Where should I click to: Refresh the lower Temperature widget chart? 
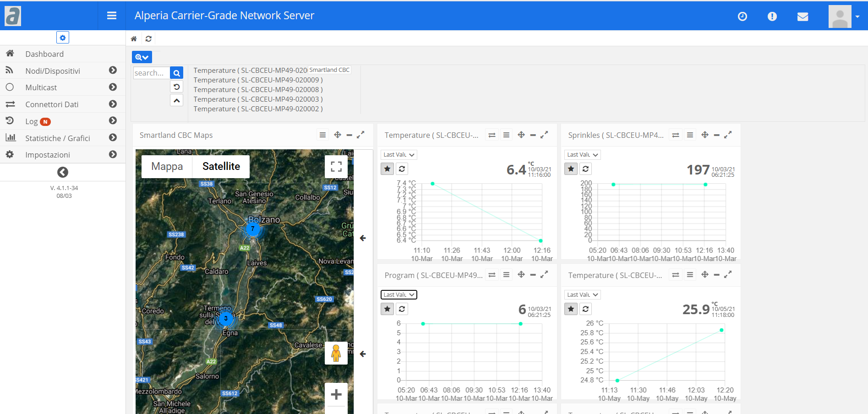click(585, 309)
